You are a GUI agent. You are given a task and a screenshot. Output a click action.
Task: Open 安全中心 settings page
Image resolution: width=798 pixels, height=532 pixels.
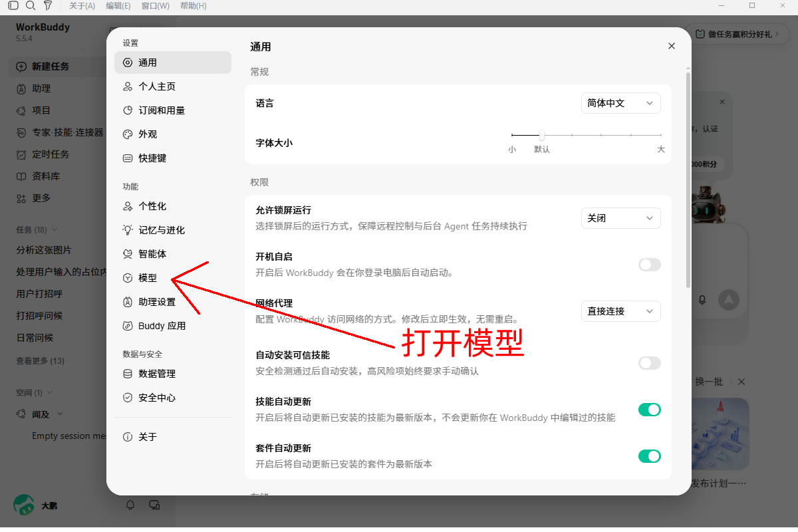(x=173, y=398)
